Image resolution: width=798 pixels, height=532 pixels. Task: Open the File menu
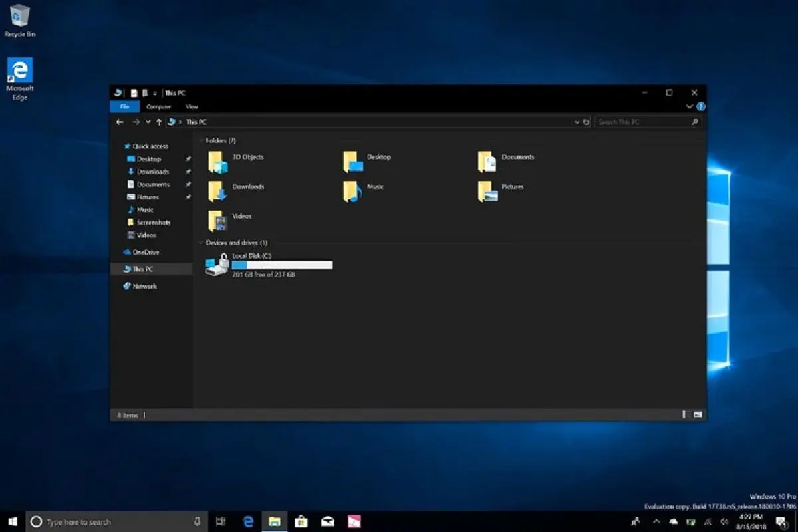(124, 107)
